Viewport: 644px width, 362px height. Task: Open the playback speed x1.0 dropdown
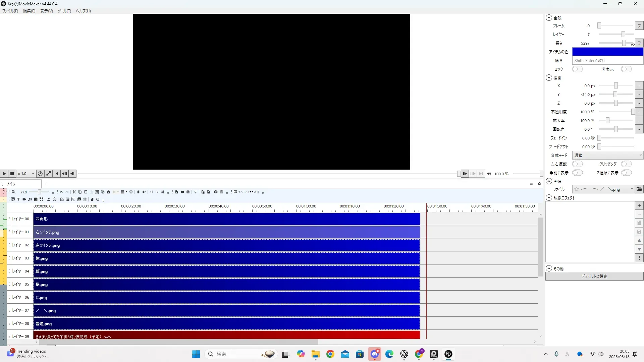tap(26, 174)
